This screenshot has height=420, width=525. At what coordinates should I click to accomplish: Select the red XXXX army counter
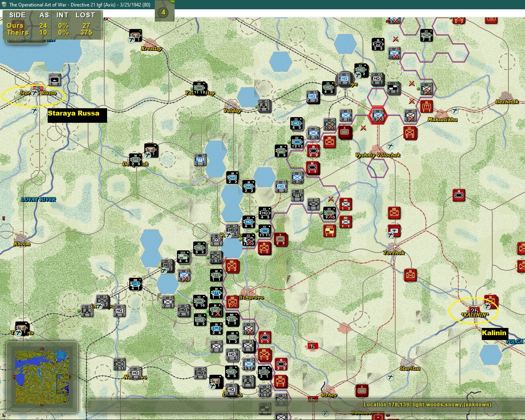coord(330,231)
